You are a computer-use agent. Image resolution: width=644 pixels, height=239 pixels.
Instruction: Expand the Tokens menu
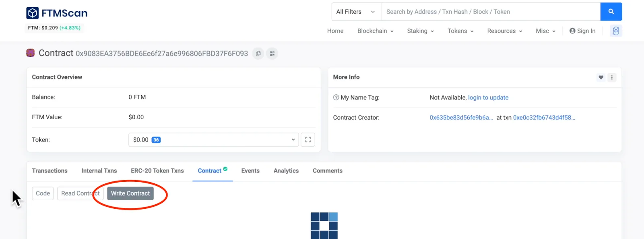point(460,31)
